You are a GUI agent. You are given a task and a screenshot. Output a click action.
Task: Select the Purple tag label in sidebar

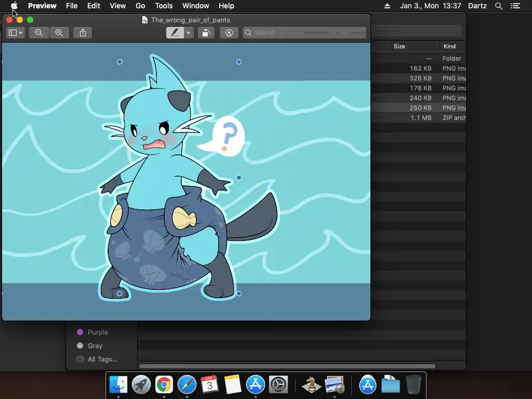point(98,332)
